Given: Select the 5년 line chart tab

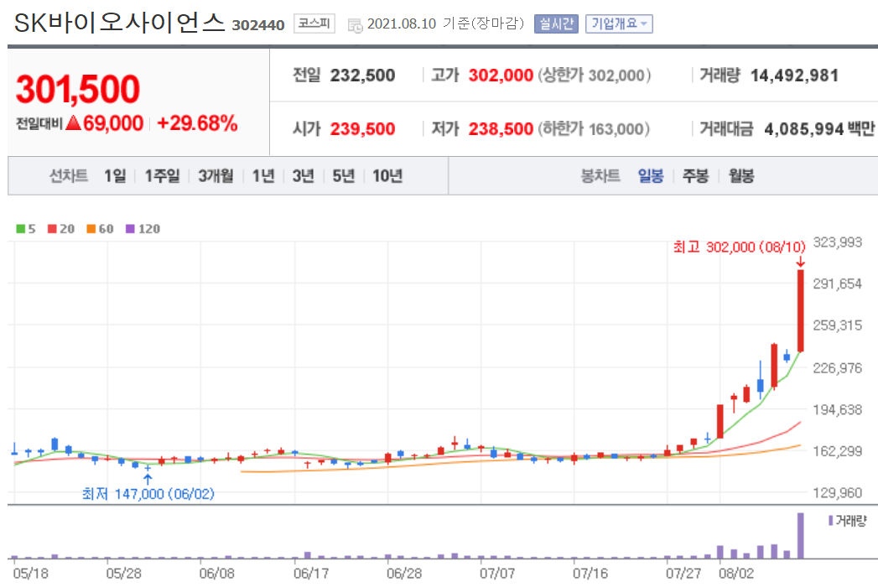Looking at the screenshot, I should tap(344, 176).
